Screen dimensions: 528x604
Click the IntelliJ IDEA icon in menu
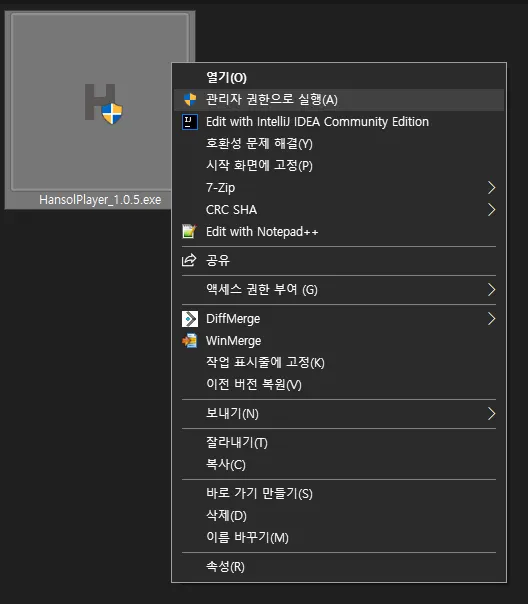coord(189,122)
